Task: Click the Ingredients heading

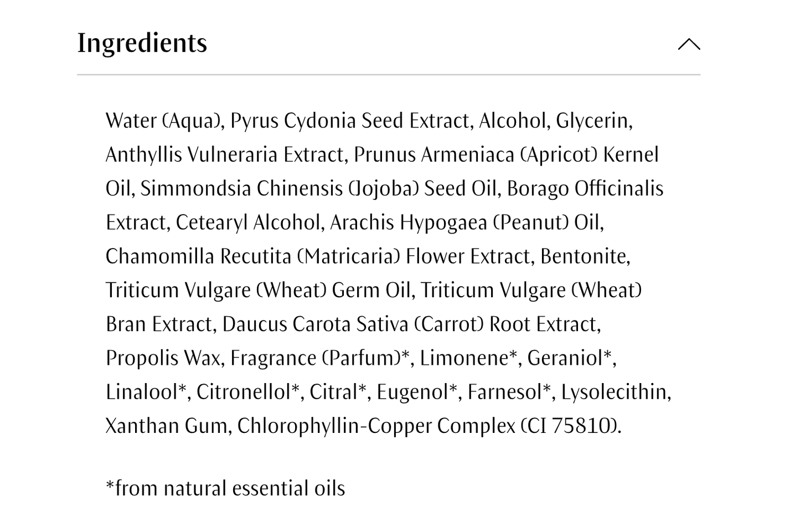Action: pyautogui.click(x=142, y=43)
